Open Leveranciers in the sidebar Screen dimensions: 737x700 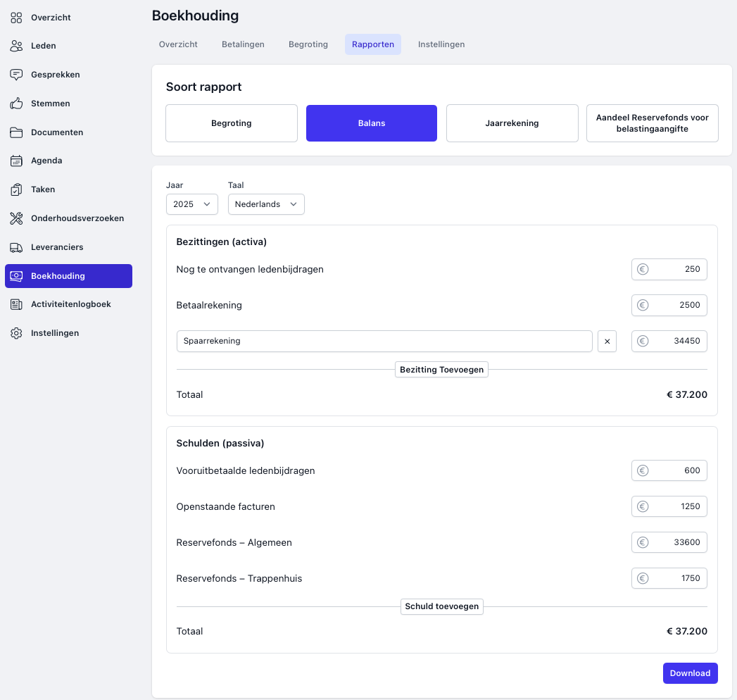(x=68, y=247)
